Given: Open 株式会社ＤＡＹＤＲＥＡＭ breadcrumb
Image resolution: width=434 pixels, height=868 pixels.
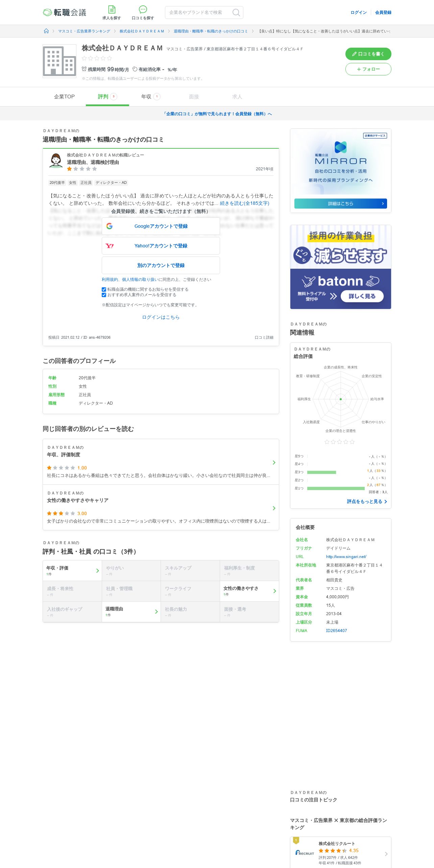Looking at the screenshot, I should point(142,31).
